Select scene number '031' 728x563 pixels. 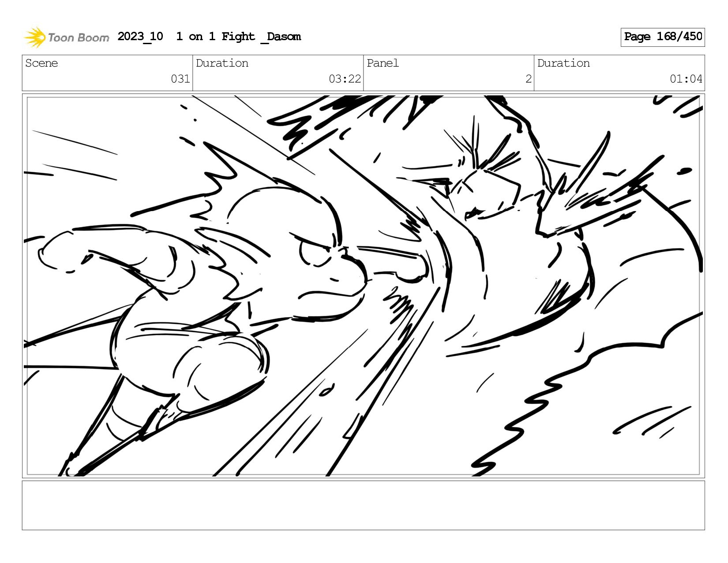(x=180, y=79)
